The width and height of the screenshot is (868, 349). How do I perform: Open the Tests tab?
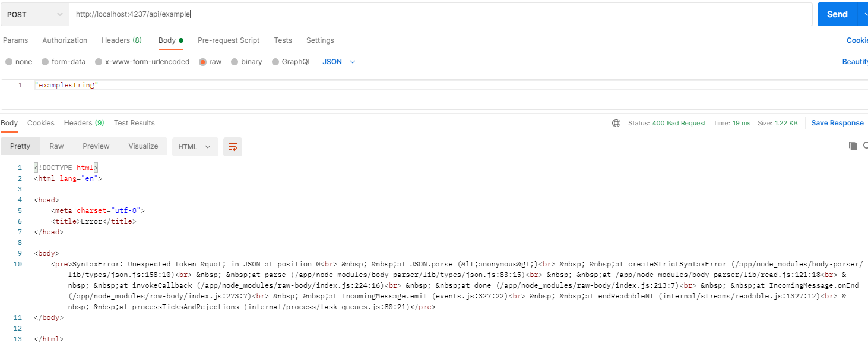[283, 40]
